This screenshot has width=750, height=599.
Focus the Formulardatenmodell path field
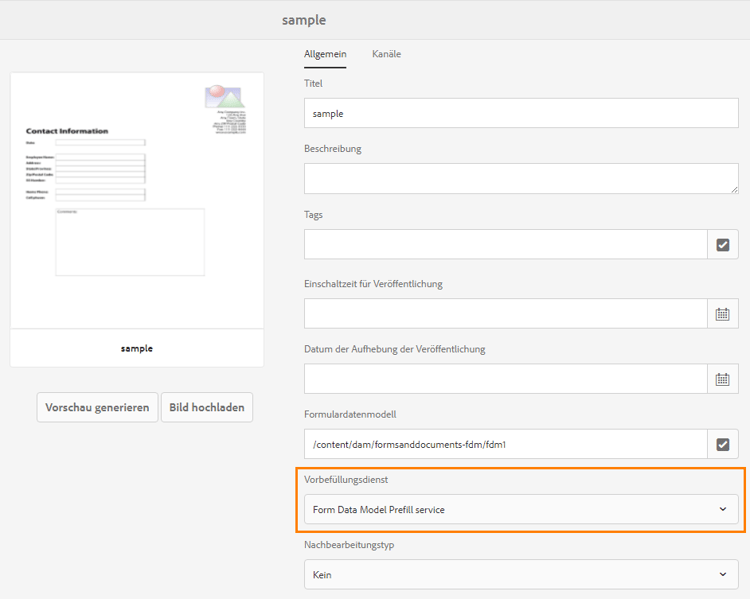(506, 444)
